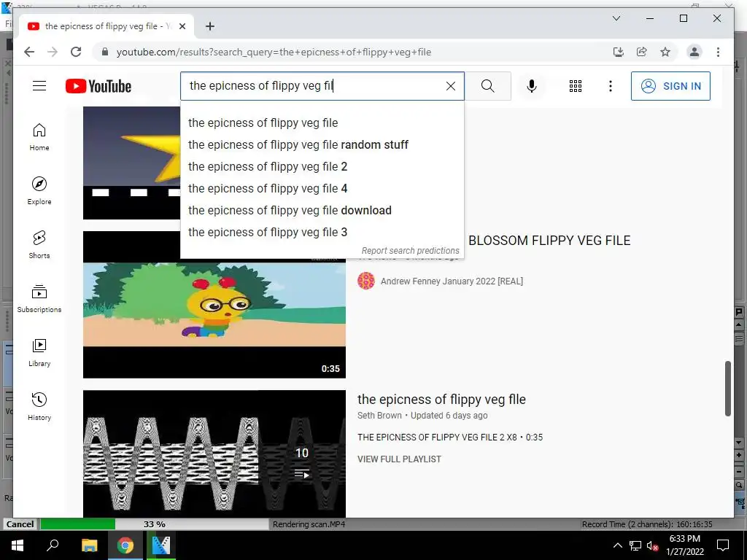The width and height of the screenshot is (747, 560).
Task: Open YouTube settings three-dot menu
Action: (x=611, y=86)
